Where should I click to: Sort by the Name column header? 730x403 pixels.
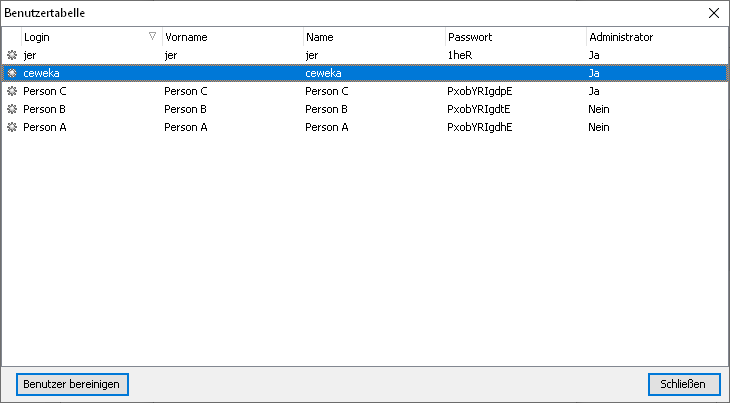coord(319,37)
